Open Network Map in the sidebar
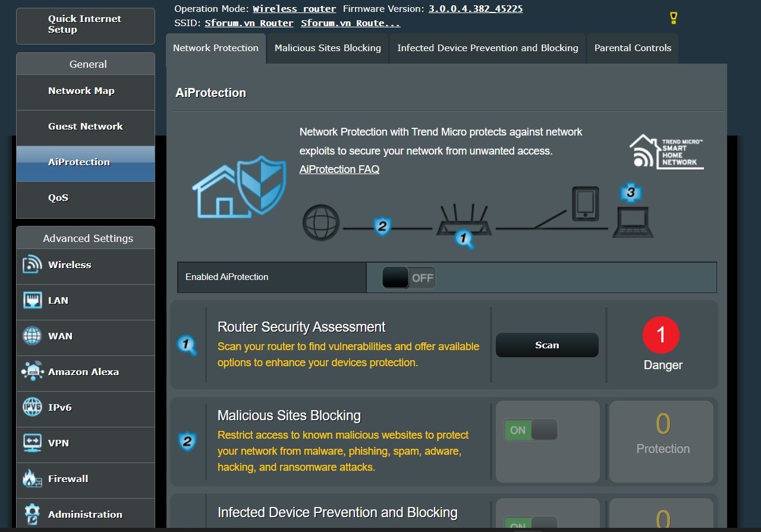Image resolution: width=761 pixels, height=532 pixels. tap(86, 92)
